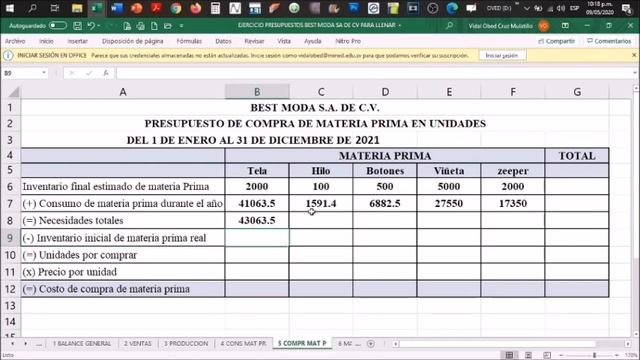
Task: Switch to Normal view icon in status bar
Action: 509,355
